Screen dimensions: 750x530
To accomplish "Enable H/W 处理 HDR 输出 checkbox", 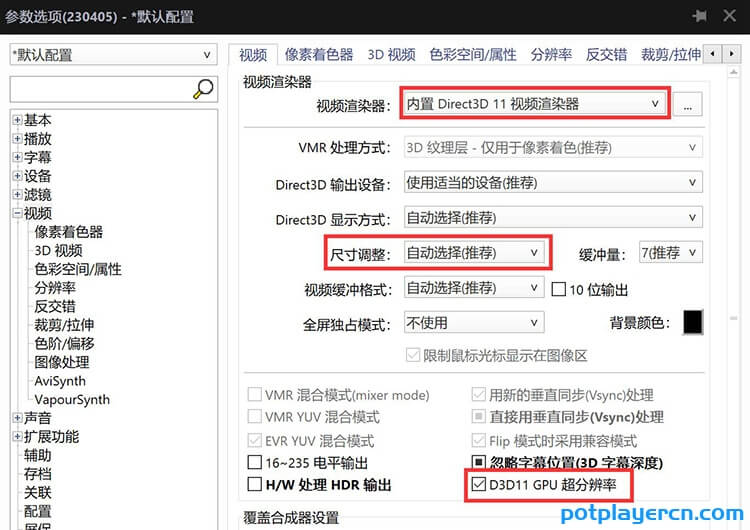I will 255,485.
